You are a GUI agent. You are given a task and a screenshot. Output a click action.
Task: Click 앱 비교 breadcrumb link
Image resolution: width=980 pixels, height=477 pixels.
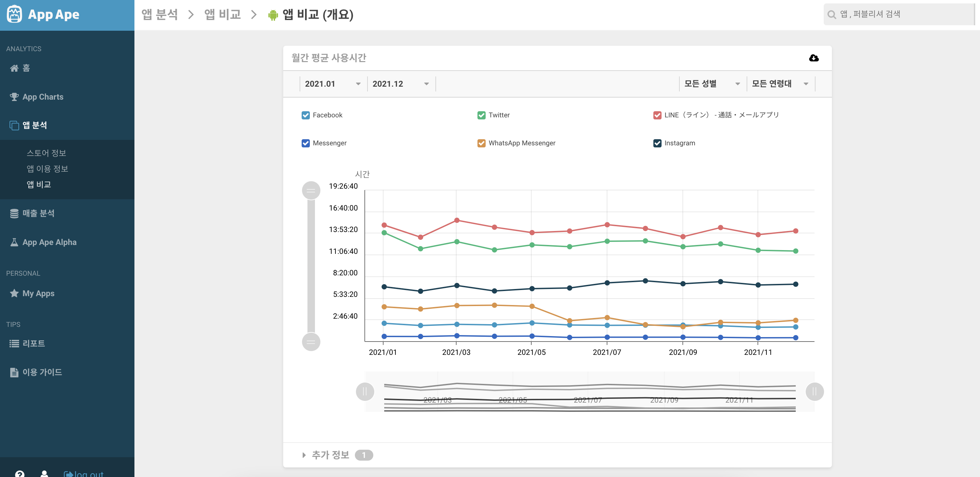point(222,15)
